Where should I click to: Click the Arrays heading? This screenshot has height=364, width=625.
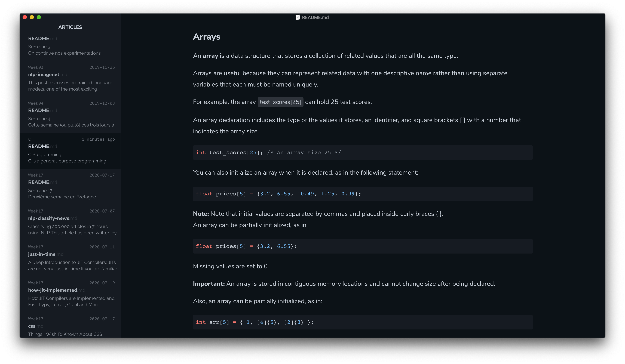tap(207, 37)
